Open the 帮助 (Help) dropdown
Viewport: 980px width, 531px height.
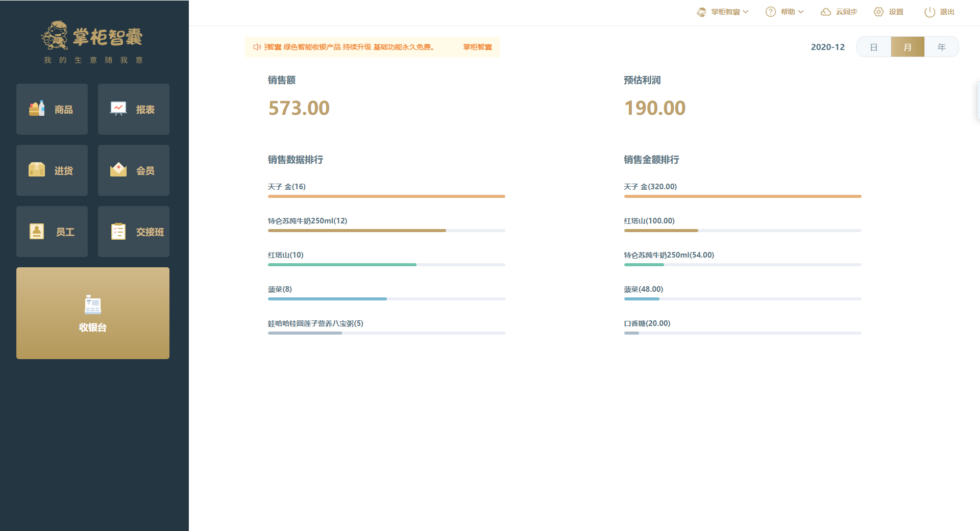pos(785,11)
